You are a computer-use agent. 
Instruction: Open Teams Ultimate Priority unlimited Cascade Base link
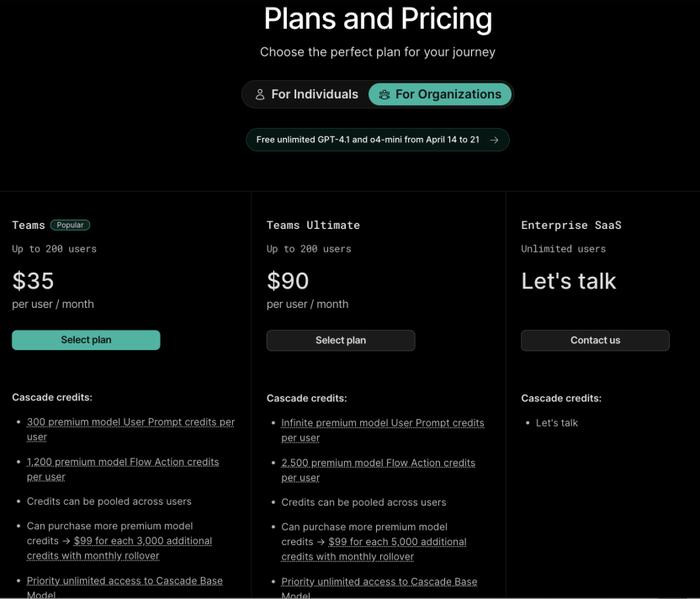coord(379,588)
